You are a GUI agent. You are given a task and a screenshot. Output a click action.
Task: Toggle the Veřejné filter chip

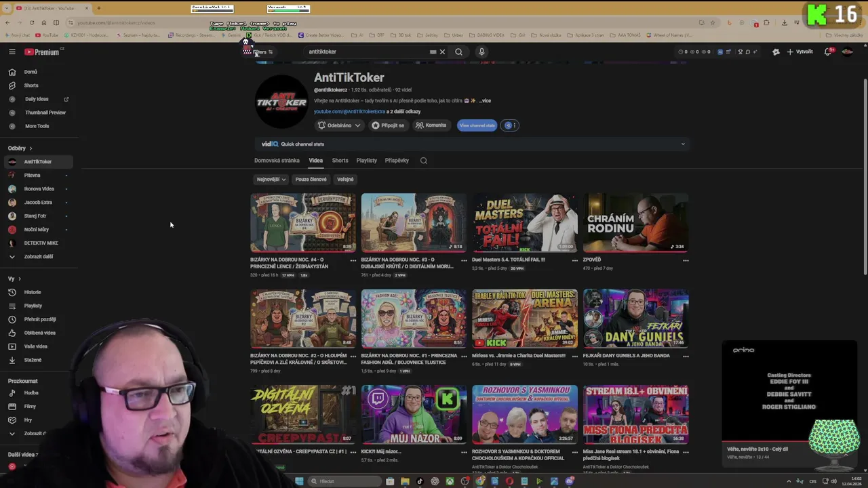click(x=345, y=180)
